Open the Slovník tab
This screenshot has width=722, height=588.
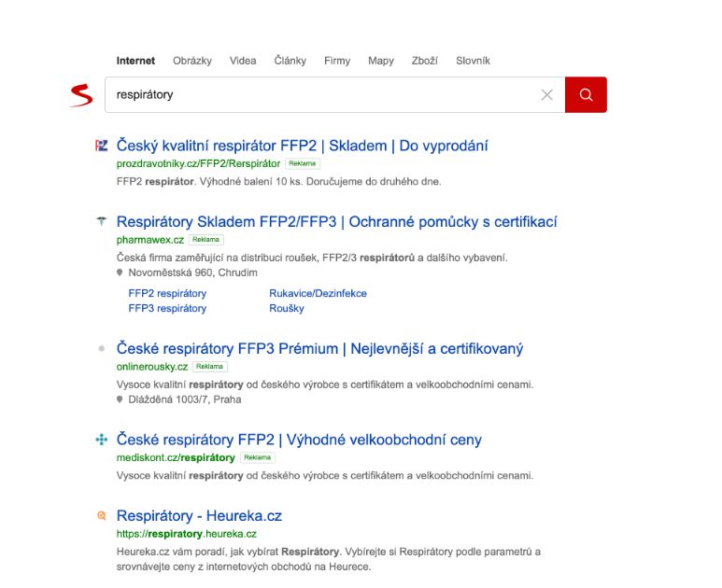tap(473, 61)
